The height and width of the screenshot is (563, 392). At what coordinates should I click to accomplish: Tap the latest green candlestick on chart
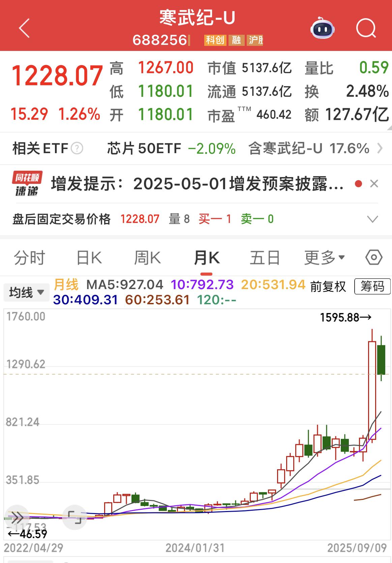coord(381,360)
